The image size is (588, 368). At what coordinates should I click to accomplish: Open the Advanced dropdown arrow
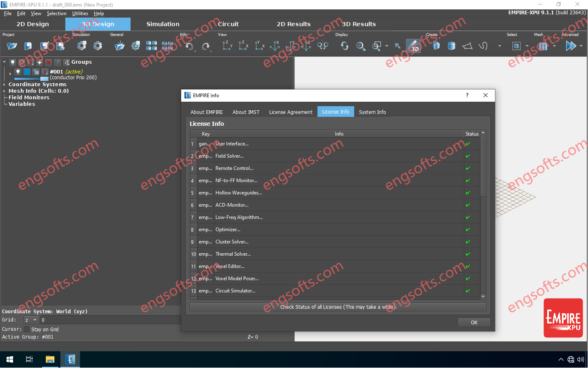[581, 46]
